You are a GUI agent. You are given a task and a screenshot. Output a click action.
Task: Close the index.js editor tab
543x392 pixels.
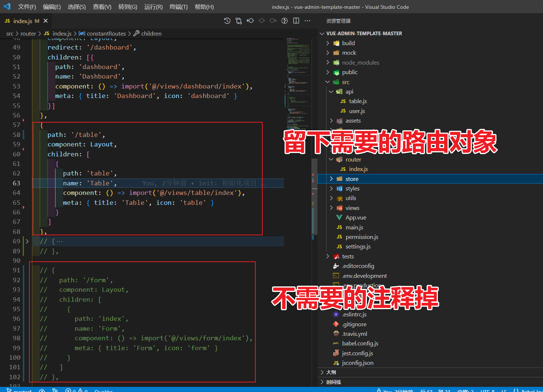point(46,21)
